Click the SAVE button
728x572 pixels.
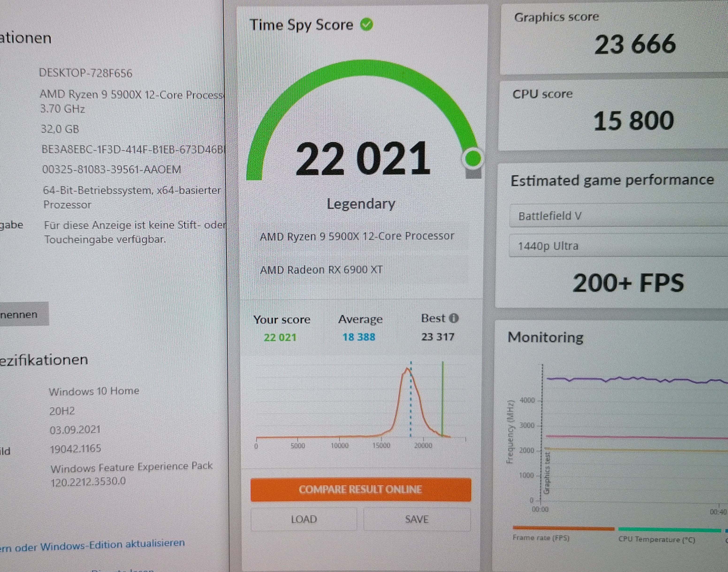pyautogui.click(x=417, y=519)
